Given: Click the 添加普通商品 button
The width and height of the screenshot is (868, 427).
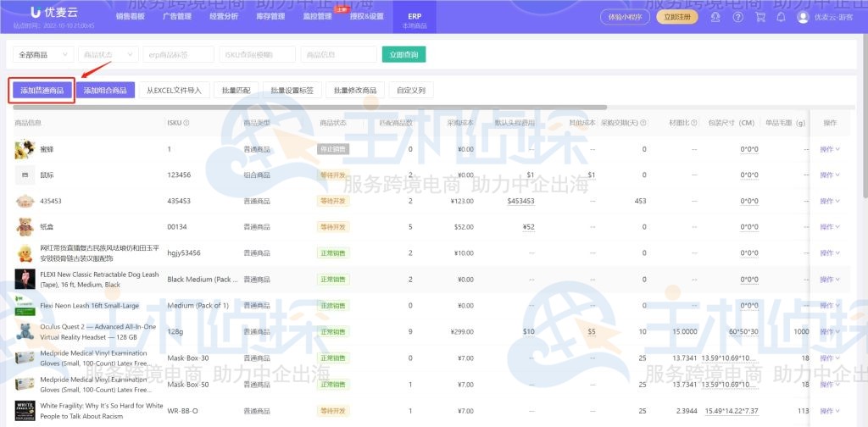Looking at the screenshot, I should click(42, 90).
